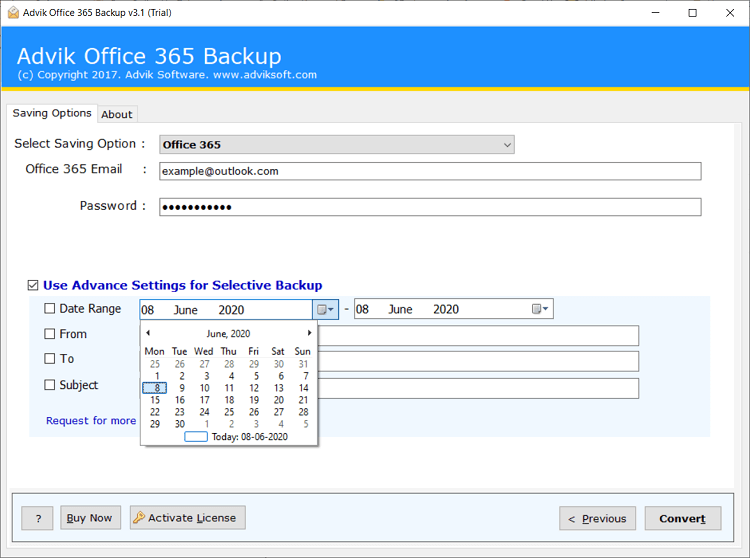Viewport: 750px width, 558px height.
Task: Select Today: 08-06-2020 in calendar
Action: point(236,437)
